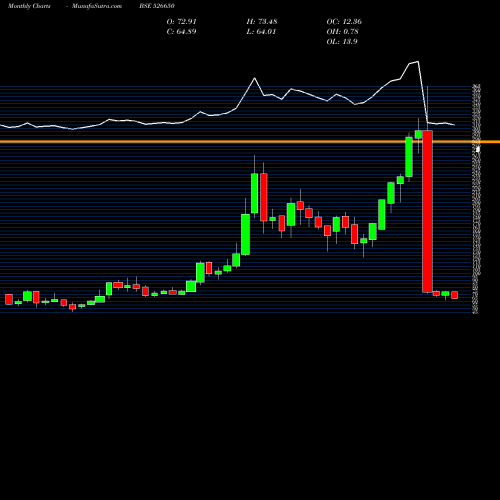Click the 'OC: 12.36' value
Viewport: 500px width, 500px height.
pyautogui.click(x=344, y=21)
